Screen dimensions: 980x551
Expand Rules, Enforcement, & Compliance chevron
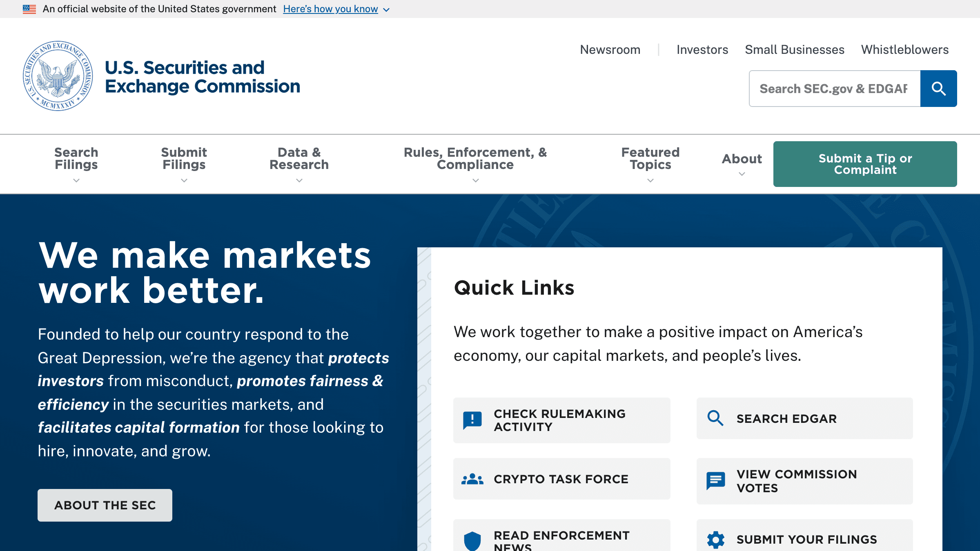pyautogui.click(x=476, y=180)
